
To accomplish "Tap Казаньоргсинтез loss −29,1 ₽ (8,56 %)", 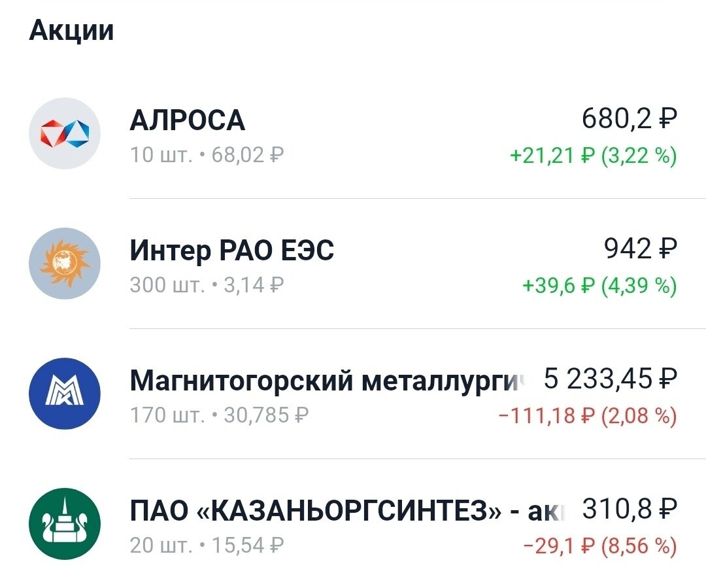I will click(x=600, y=546).
